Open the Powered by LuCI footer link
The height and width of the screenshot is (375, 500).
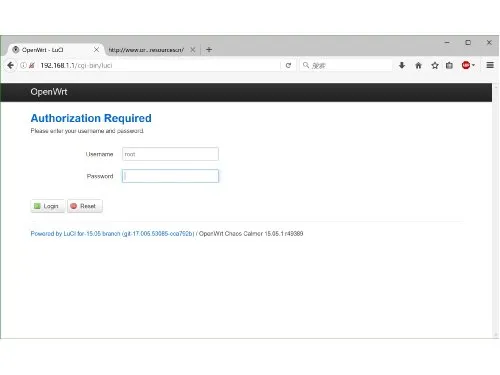112,234
